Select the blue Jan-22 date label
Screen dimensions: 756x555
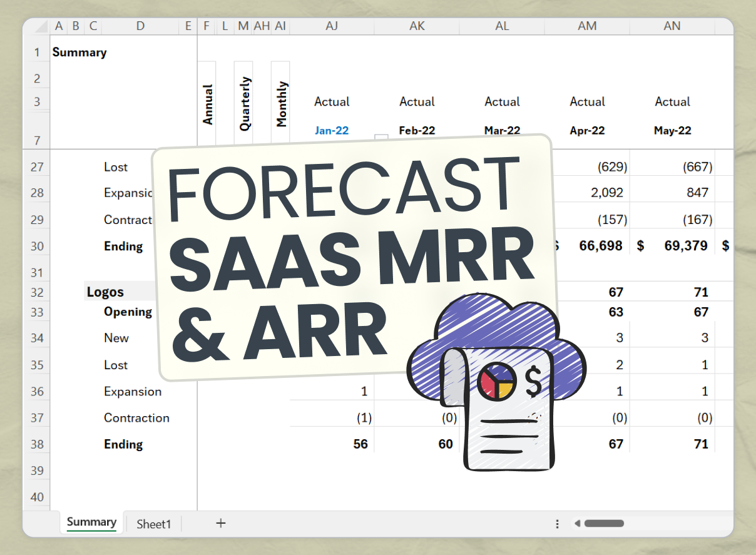click(332, 130)
